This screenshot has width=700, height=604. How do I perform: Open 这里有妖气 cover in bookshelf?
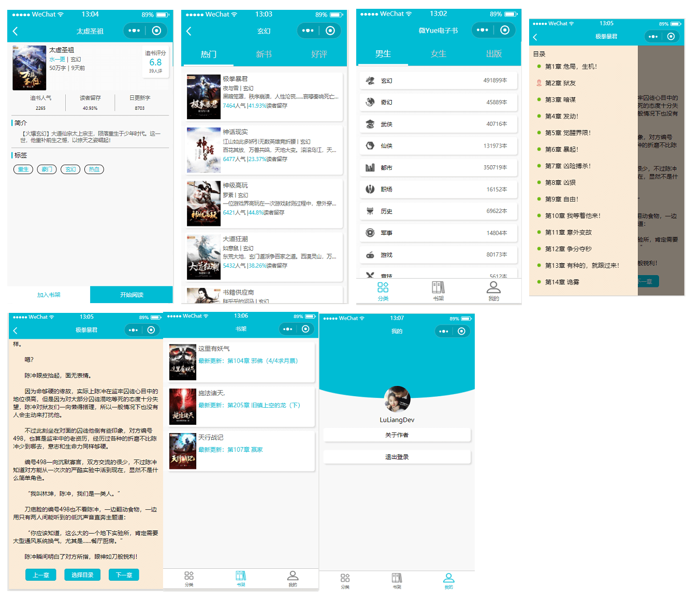[183, 363]
